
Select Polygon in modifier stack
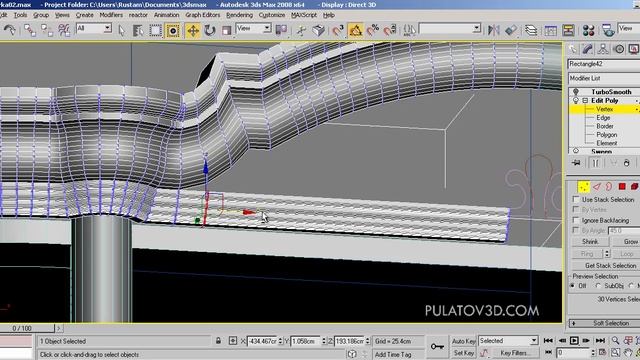click(607, 135)
